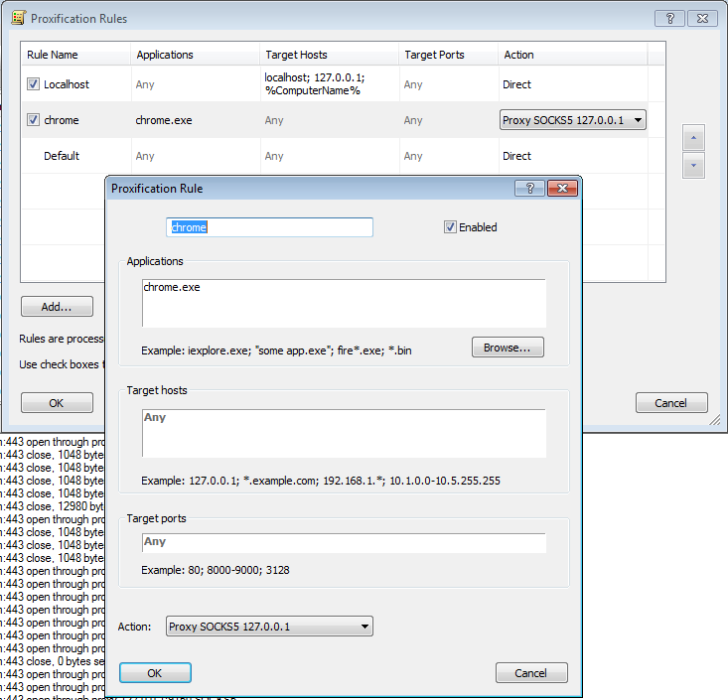Uncheck the Enabled checkbox
Viewport: 728px width, 700px height.
tap(451, 227)
